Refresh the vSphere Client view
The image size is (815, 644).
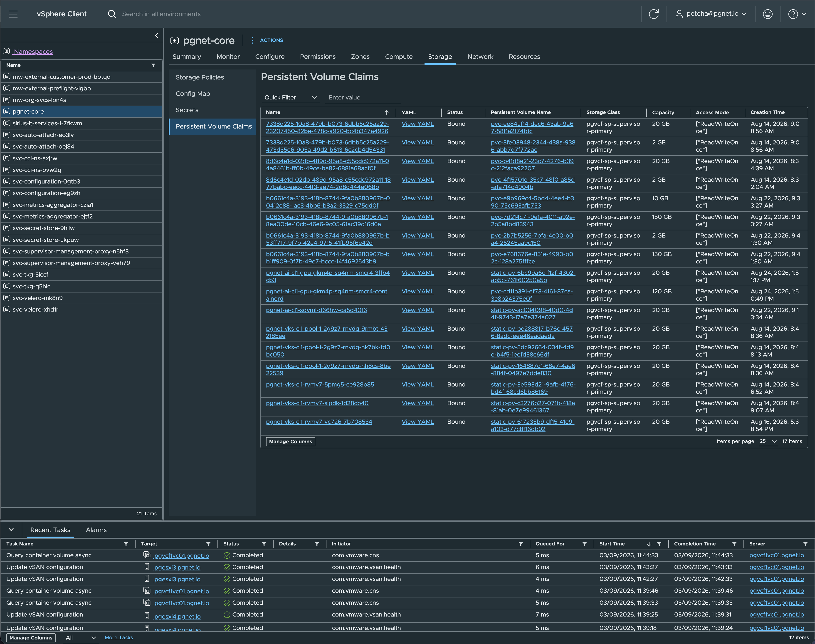point(654,14)
